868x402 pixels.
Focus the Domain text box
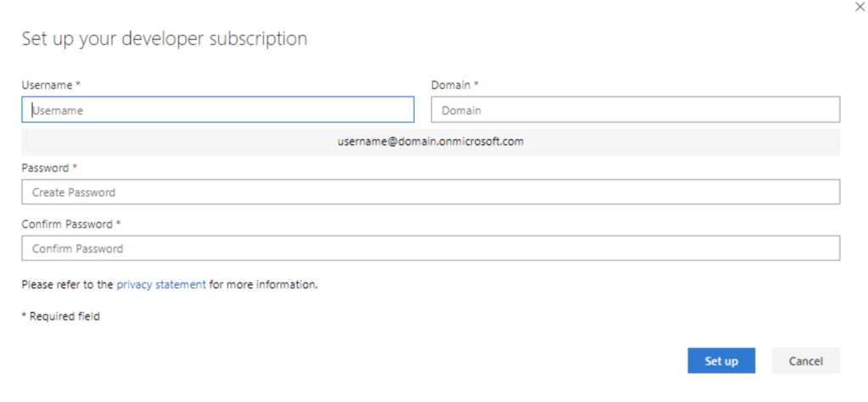tap(635, 109)
